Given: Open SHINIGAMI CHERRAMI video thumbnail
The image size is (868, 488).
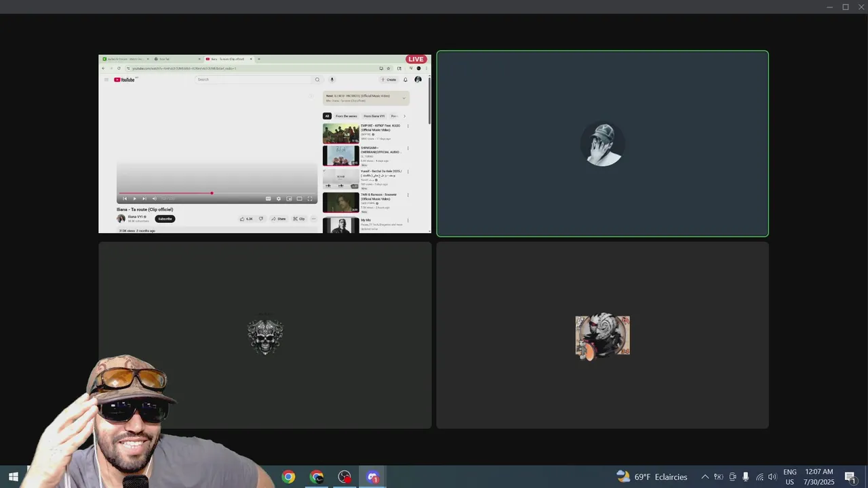Looking at the screenshot, I should coord(340,156).
